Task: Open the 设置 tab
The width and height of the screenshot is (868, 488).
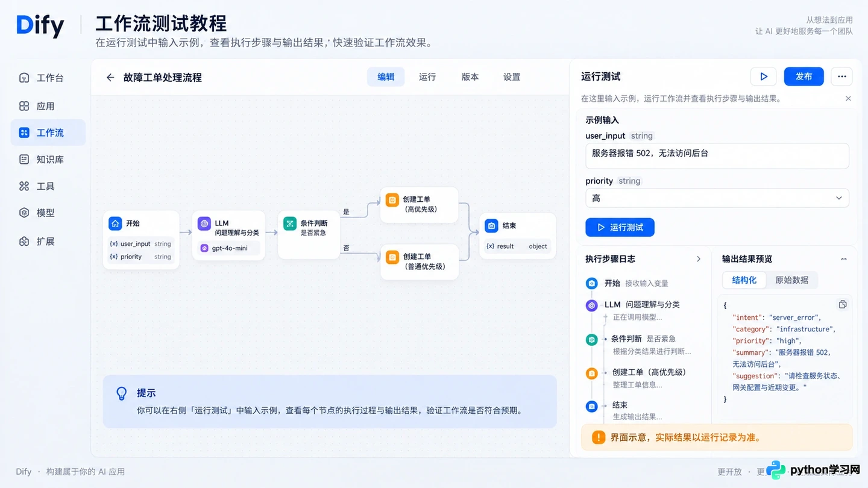Action: tap(512, 77)
